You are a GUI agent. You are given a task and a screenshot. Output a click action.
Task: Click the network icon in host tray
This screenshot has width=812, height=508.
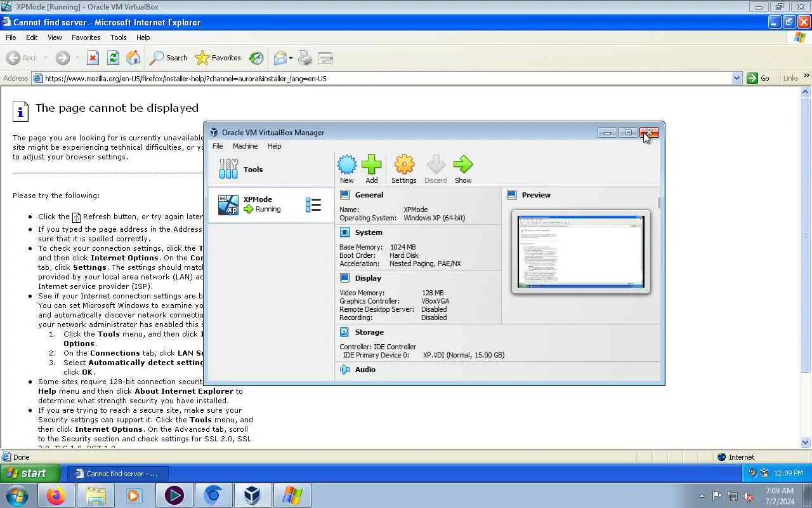pos(733,496)
